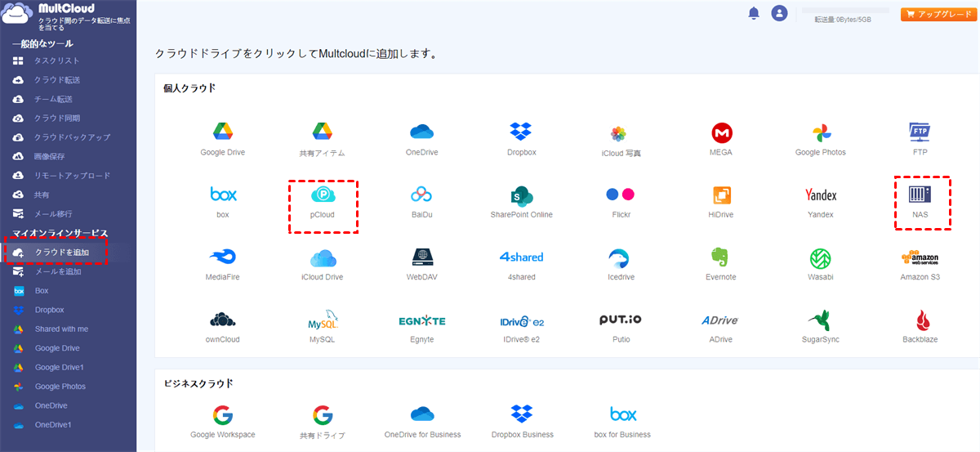Add a NAS device
980x452 pixels.
coord(920,202)
